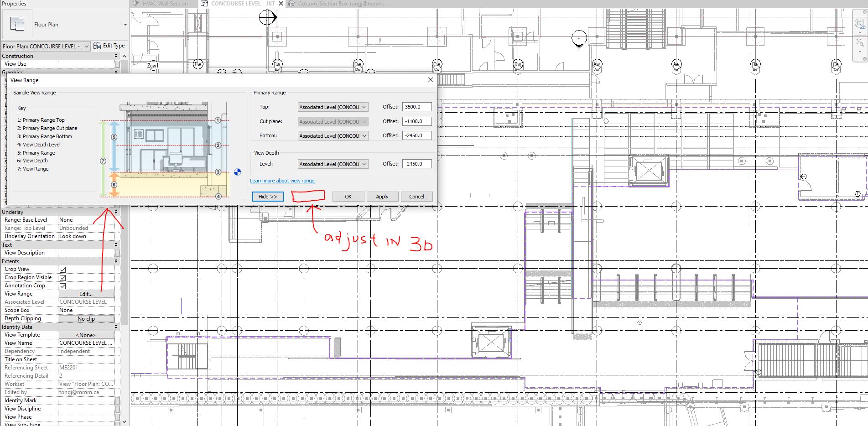868x426 pixels.
Task: Collapse the Extents section in Properties
Action: [x=117, y=261]
